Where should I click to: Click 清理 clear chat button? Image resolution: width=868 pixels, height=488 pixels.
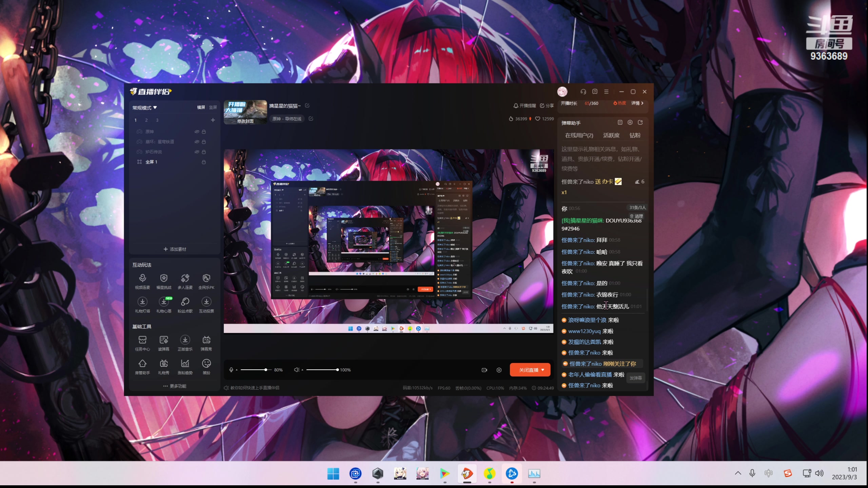pos(636,216)
